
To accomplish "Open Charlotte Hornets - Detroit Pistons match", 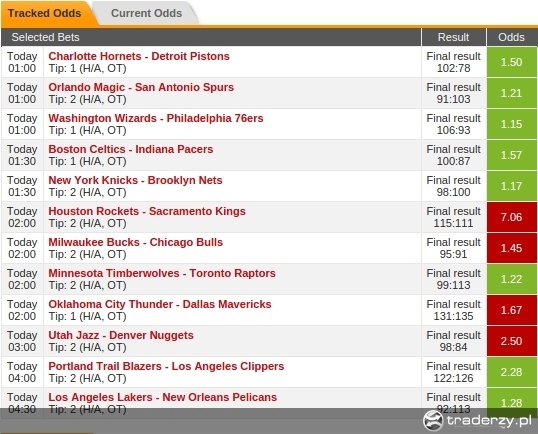I will pos(139,56).
